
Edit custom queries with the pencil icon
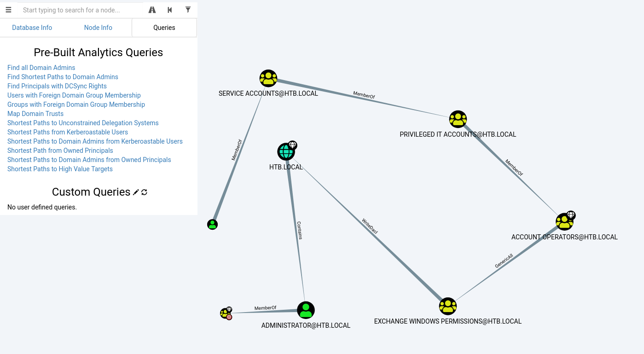point(136,192)
